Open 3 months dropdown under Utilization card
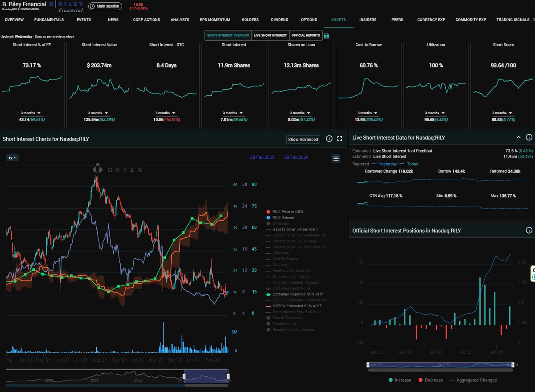Image resolution: width=535 pixels, height=392 pixels. (436, 113)
